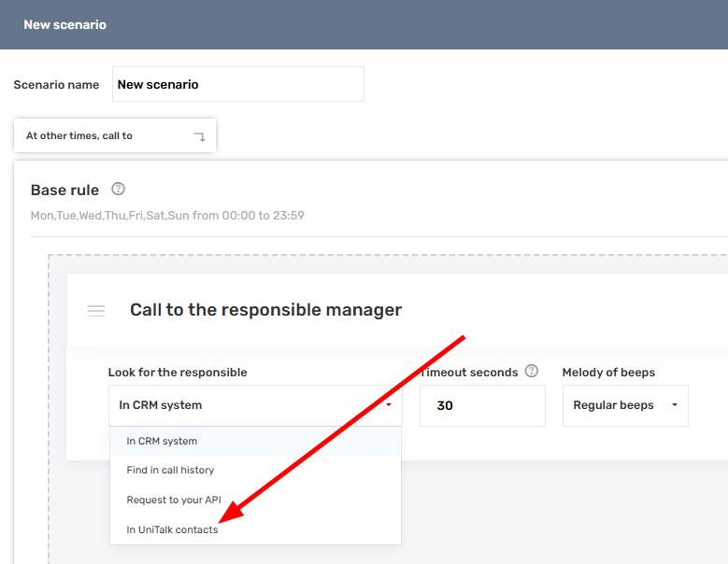Select the "Find in call history" option
Viewport: 728px width, 564px height.
[x=170, y=470]
